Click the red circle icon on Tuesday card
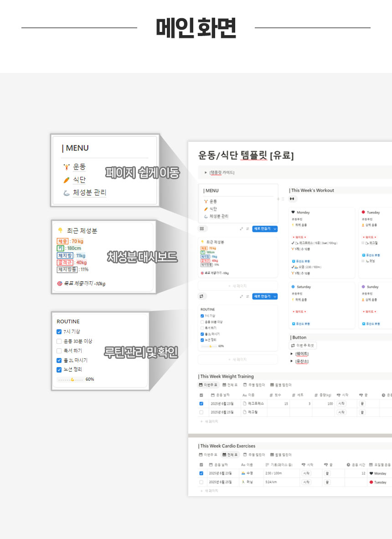The width and height of the screenshot is (392, 539). pyautogui.click(x=363, y=212)
